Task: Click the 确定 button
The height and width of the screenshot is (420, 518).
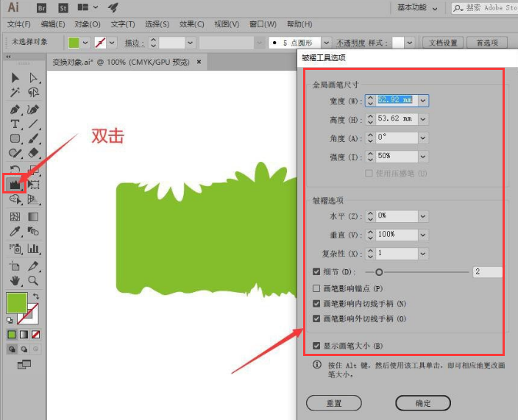Action: (423, 403)
